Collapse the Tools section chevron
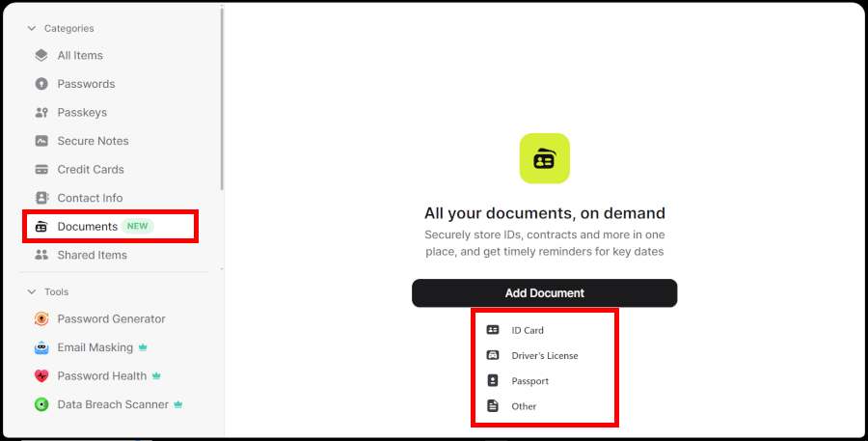The height and width of the screenshot is (441, 868). 32,291
